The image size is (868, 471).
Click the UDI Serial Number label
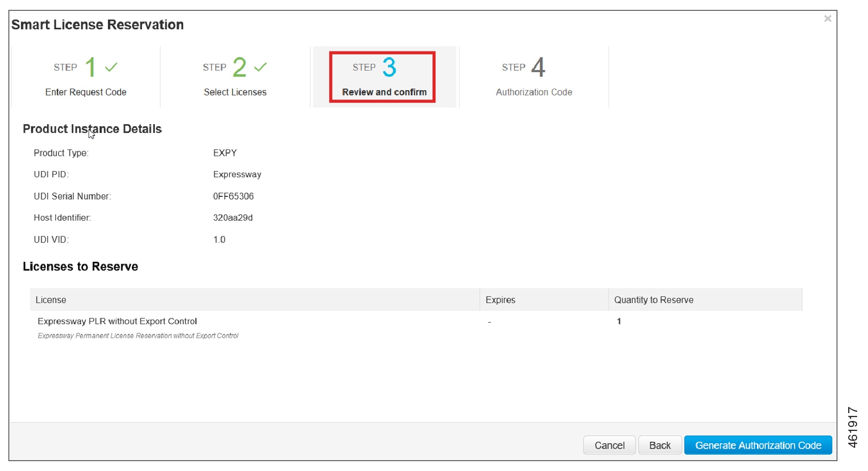click(x=72, y=196)
